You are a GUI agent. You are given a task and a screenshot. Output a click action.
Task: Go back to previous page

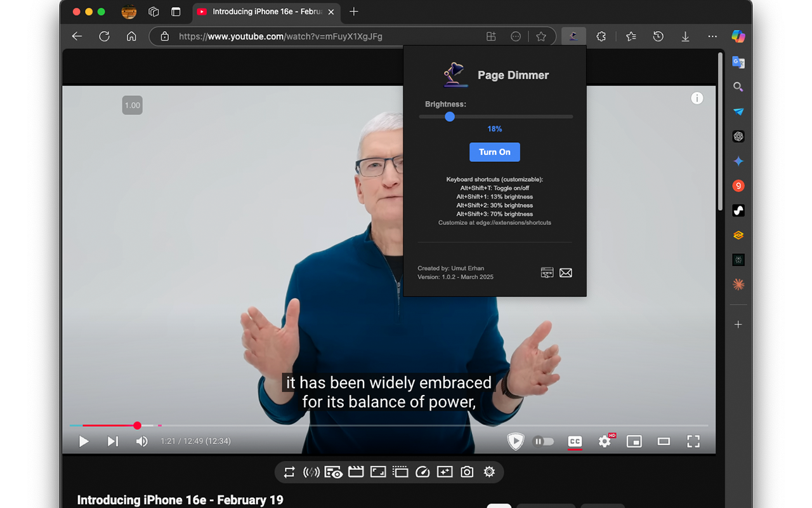tap(77, 36)
